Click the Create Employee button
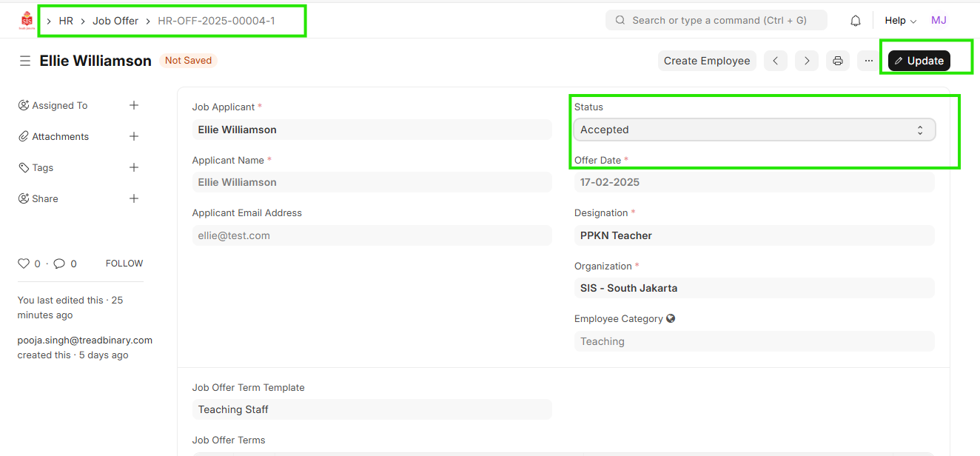This screenshot has width=980, height=456. click(x=706, y=61)
